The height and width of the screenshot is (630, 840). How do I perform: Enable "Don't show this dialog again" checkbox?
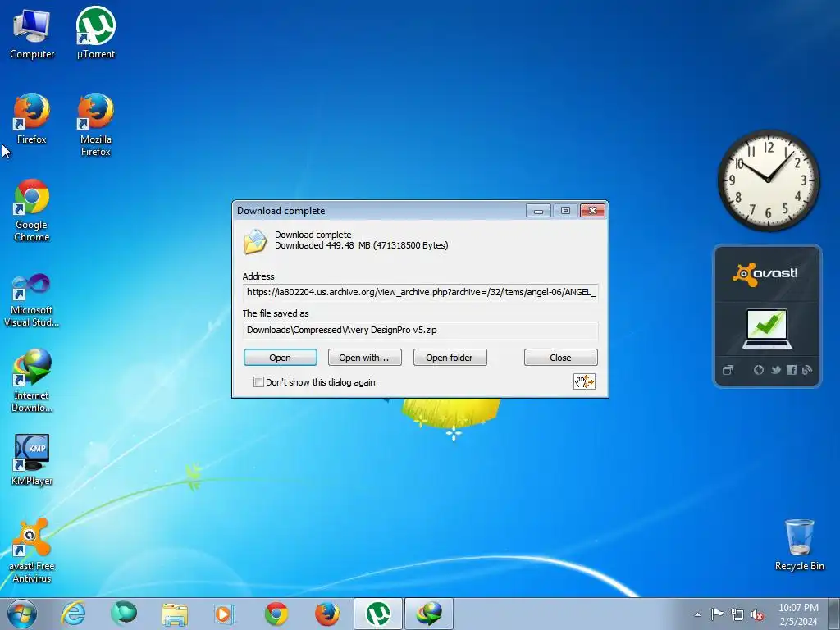coord(258,382)
